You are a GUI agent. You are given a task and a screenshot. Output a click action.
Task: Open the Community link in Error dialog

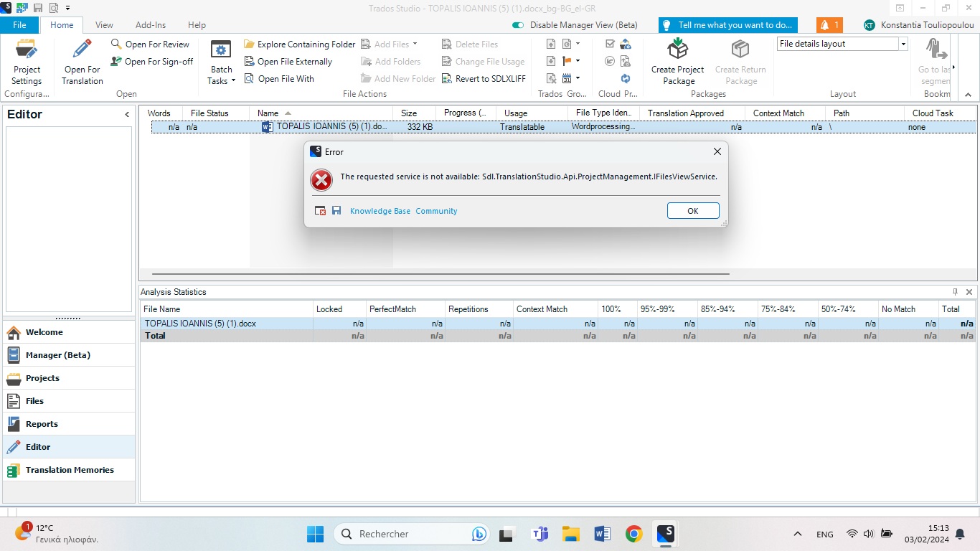pyautogui.click(x=436, y=211)
